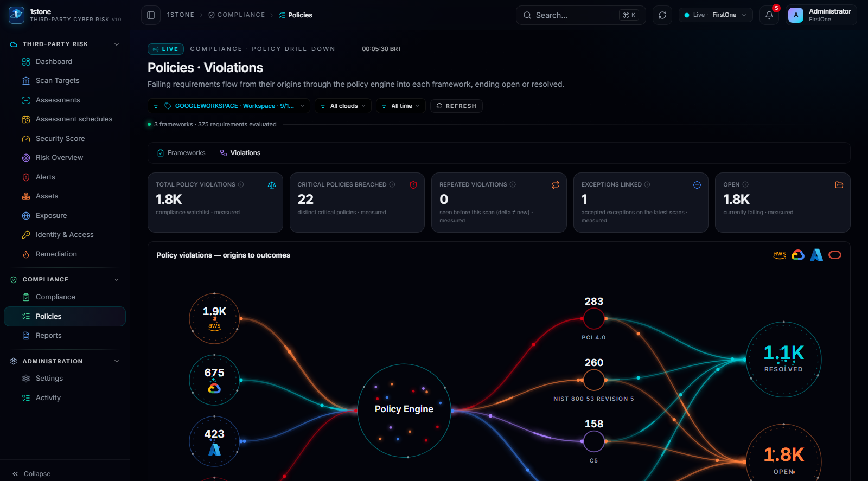Collapse the Compliance sidebar section
Viewport: 868px width, 481px height.
[x=117, y=280]
